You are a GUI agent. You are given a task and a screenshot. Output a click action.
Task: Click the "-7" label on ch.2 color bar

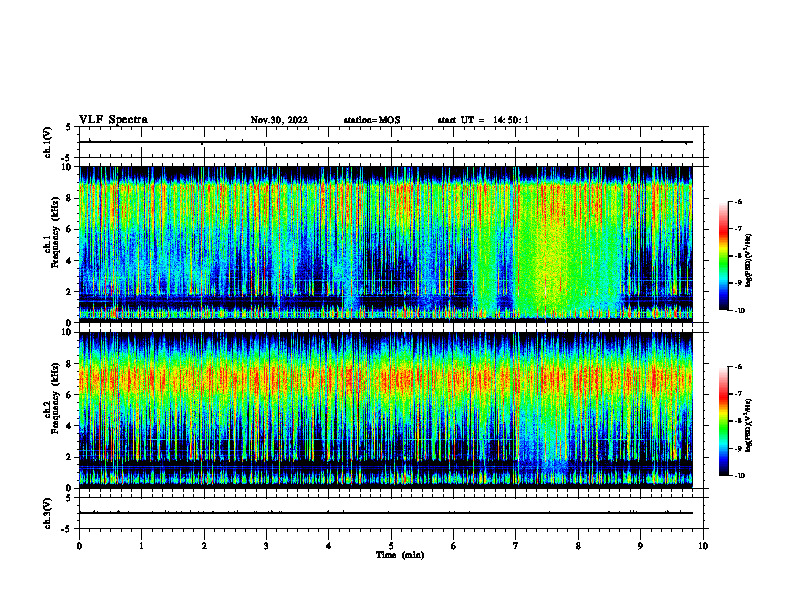click(x=738, y=394)
